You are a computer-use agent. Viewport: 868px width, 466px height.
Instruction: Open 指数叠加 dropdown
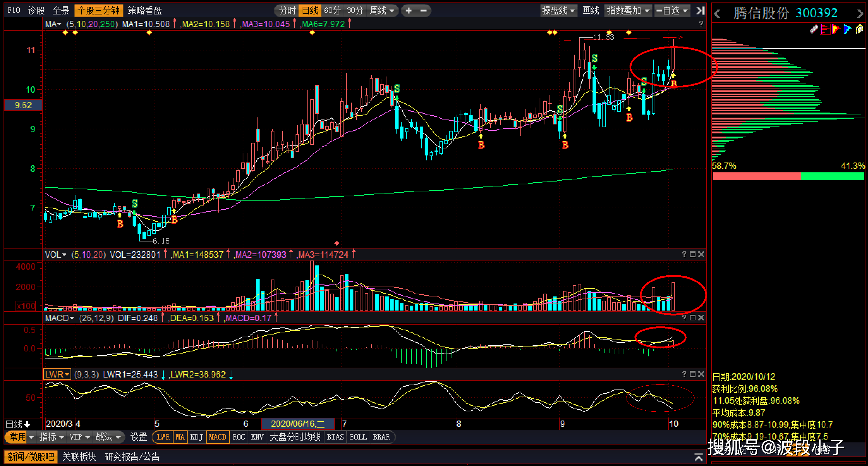tap(628, 11)
